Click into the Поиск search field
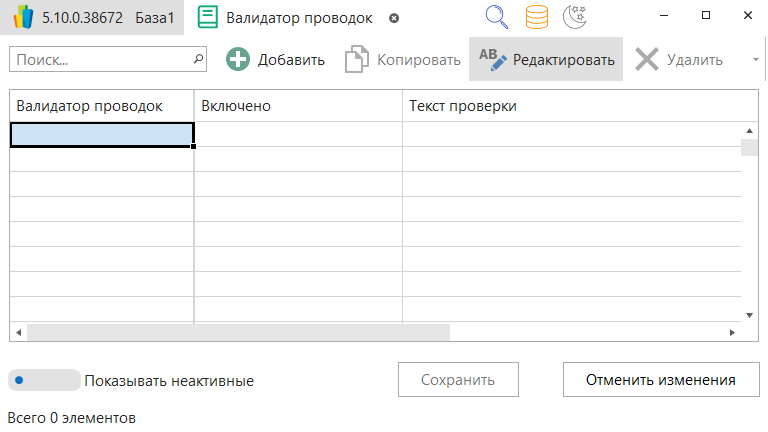Image resolution: width=768 pixels, height=432 pixels. coord(100,60)
